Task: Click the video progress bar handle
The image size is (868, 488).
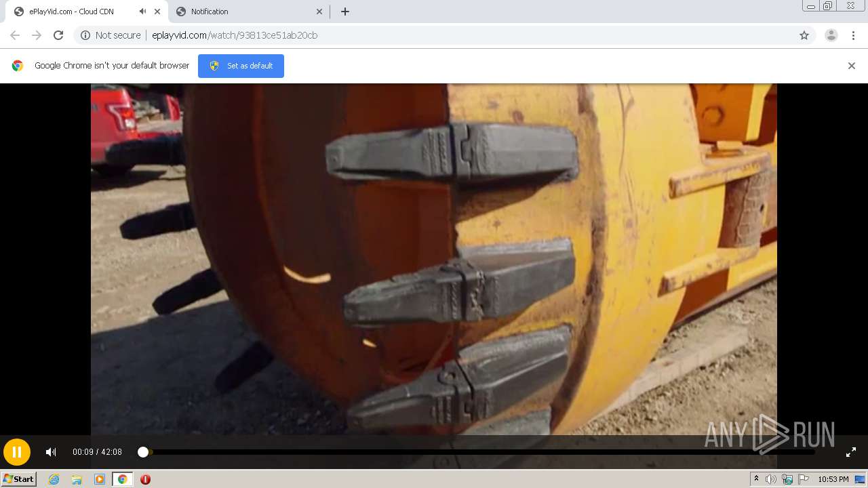Action: click(143, 452)
